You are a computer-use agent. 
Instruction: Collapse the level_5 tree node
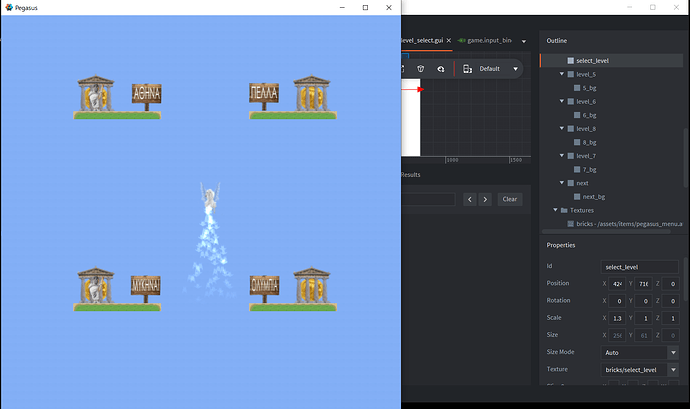(562, 74)
